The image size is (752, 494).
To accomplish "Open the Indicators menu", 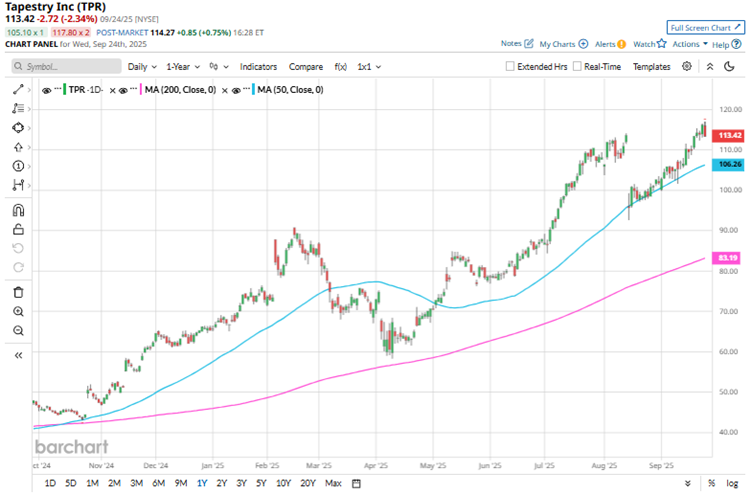I will pos(258,67).
